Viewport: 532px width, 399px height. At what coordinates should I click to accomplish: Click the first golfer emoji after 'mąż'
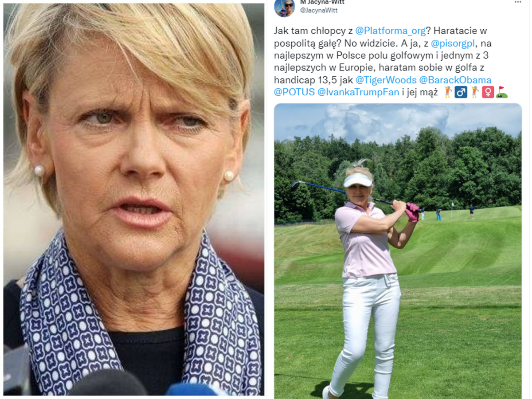(x=448, y=92)
